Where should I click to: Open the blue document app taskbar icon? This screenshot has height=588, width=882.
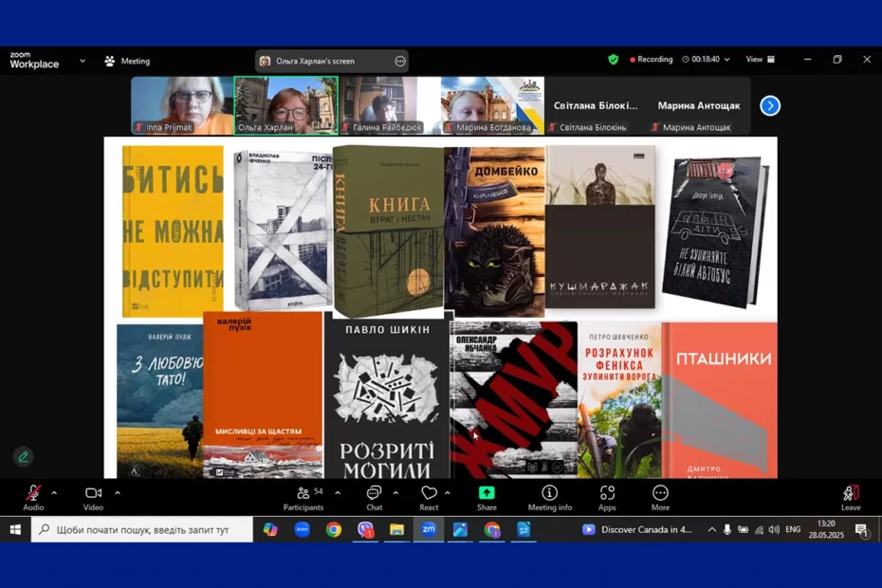[524, 529]
